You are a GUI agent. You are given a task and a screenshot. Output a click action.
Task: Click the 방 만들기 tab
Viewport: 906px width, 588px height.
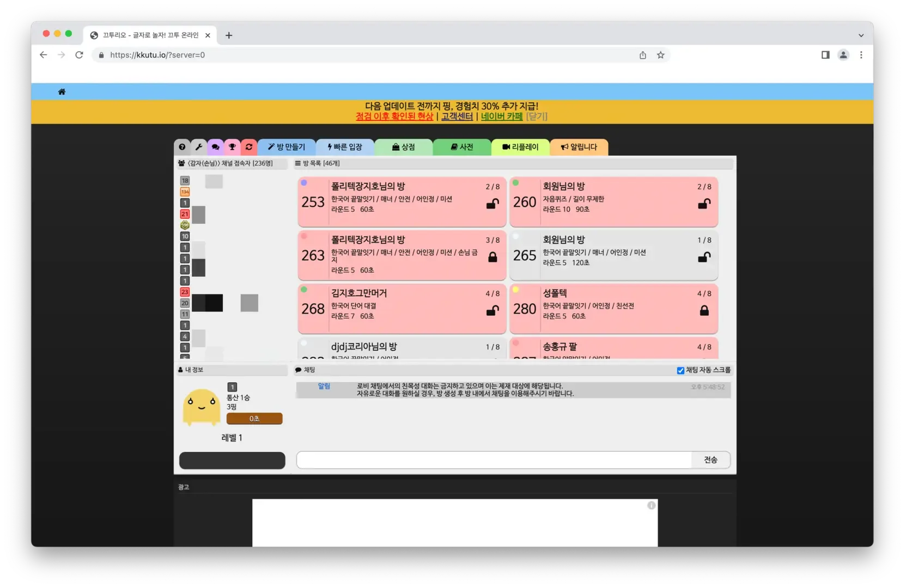click(286, 147)
